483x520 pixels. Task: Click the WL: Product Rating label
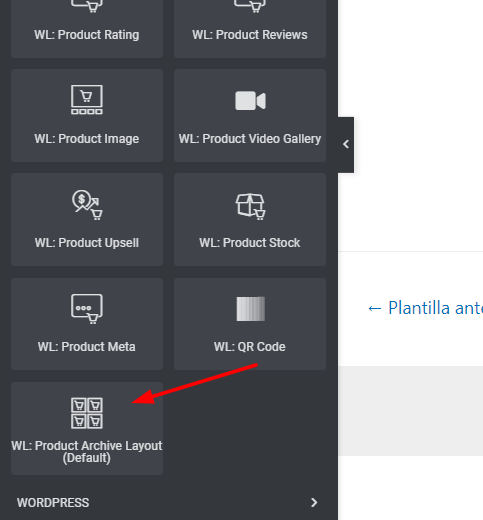[87, 35]
